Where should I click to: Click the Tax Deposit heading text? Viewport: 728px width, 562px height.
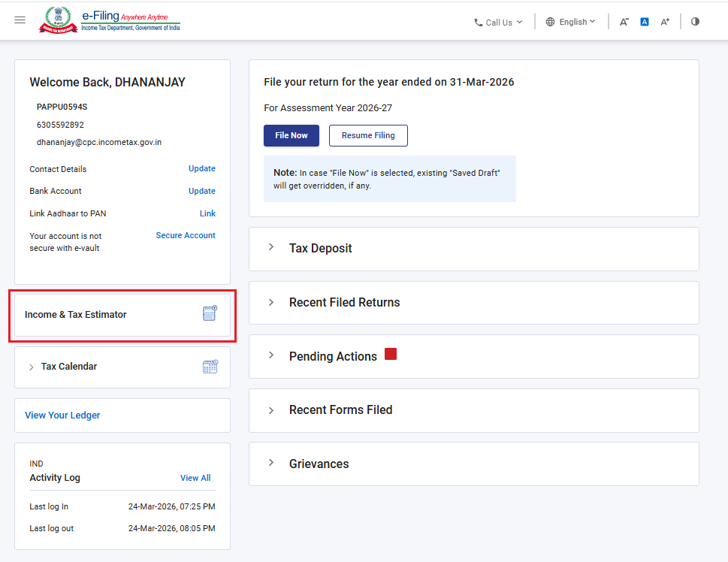320,249
